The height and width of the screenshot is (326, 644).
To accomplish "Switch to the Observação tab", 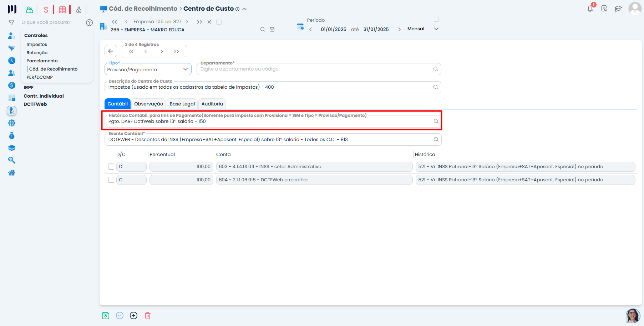I will [148, 104].
